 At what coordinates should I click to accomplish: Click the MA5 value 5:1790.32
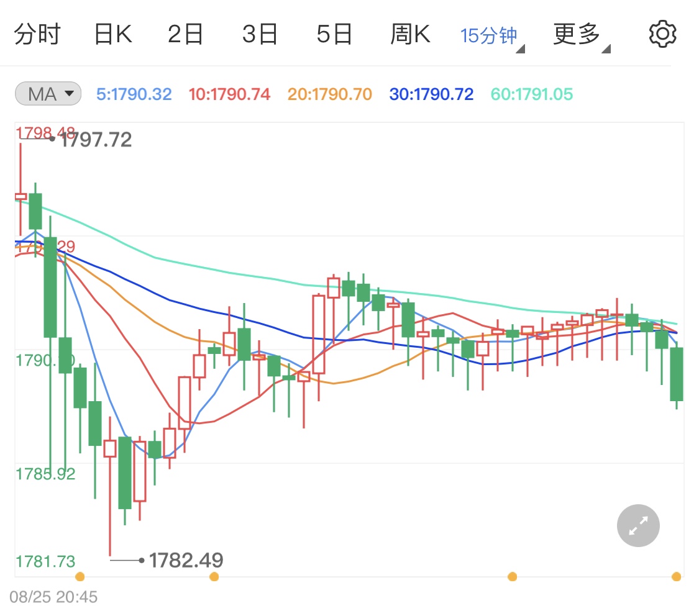pos(134,94)
